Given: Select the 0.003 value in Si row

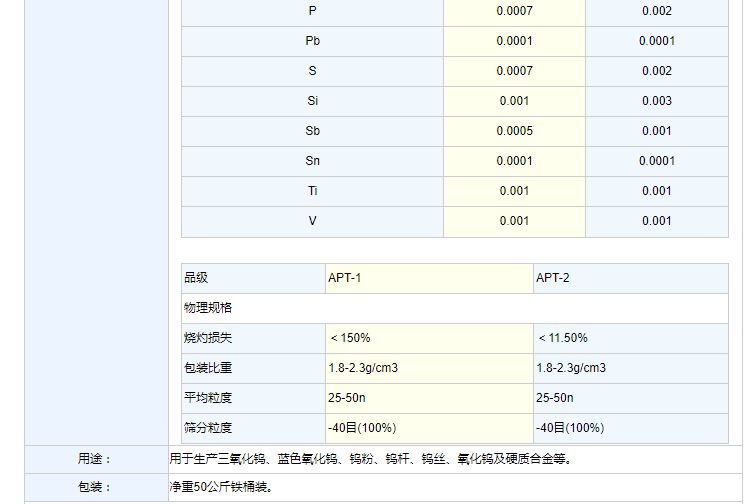Looking at the screenshot, I should 656,101.
